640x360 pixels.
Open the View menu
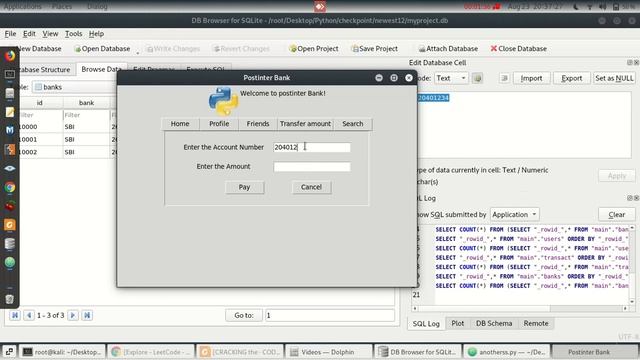pos(50,34)
